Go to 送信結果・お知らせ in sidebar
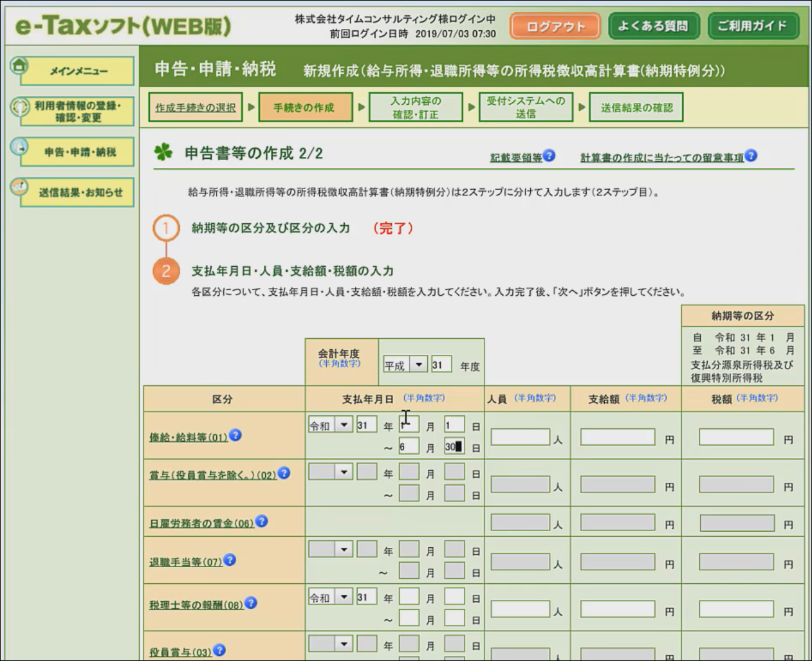This screenshot has height=661, width=812. (78, 192)
